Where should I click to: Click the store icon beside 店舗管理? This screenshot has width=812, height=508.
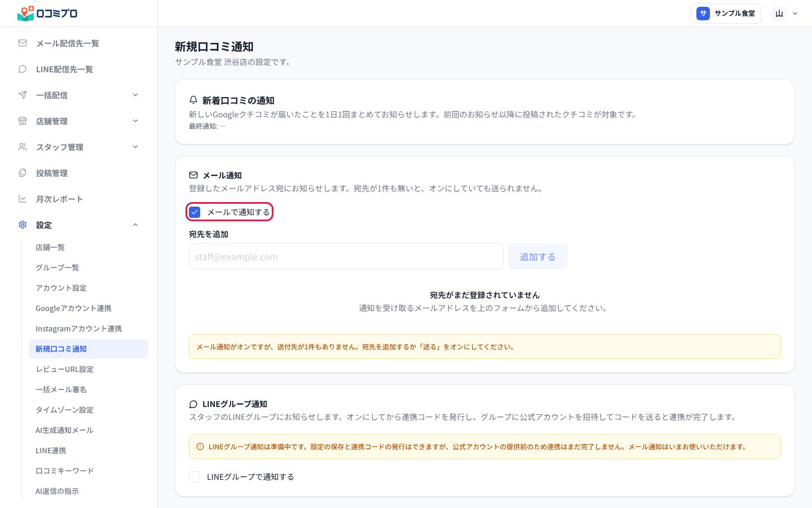(23, 121)
